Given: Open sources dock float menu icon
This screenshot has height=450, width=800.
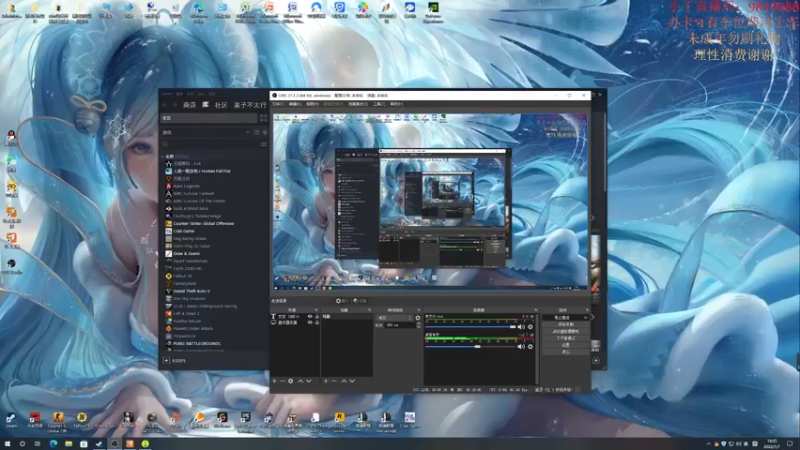Looking at the screenshot, I should [x=316, y=310].
